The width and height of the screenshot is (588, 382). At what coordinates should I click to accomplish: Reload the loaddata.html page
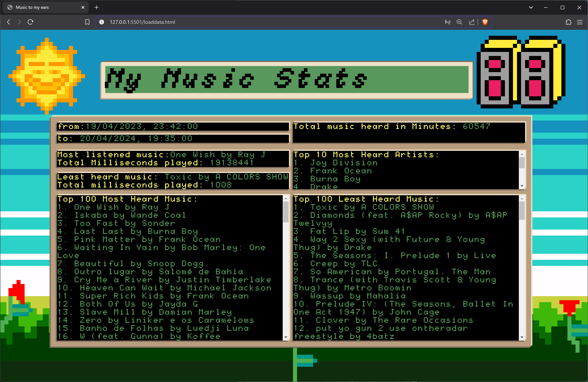[x=30, y=22]
